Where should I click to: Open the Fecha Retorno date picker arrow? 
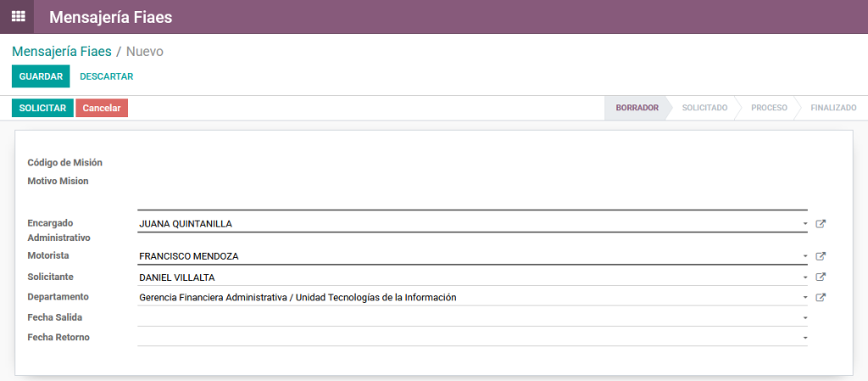tap(804, 338)
